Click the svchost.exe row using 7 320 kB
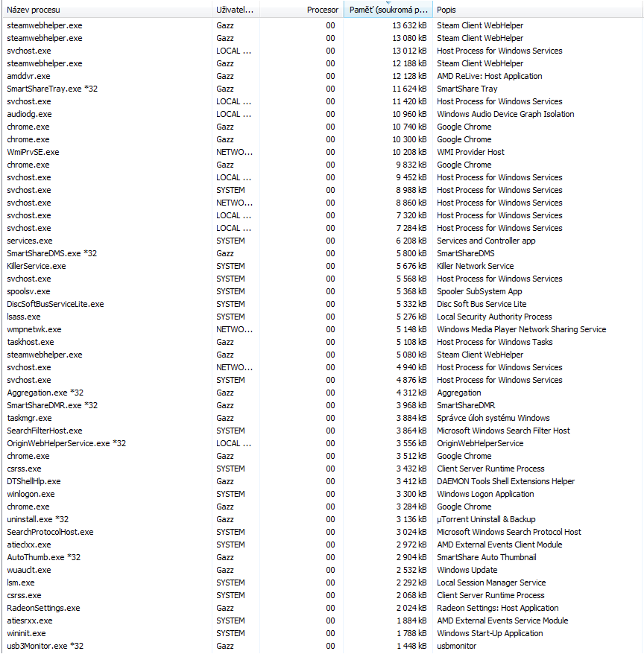 click(x=323, y=215)
